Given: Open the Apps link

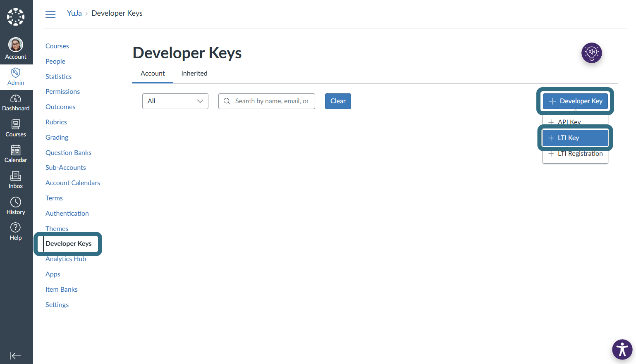Looking at the screenshot, I should 53,274.
